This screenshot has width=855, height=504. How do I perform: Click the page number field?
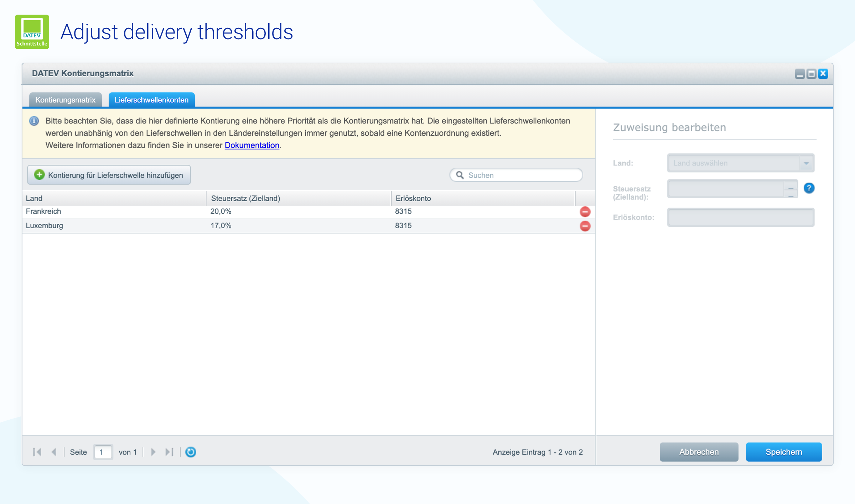[103, 452]
